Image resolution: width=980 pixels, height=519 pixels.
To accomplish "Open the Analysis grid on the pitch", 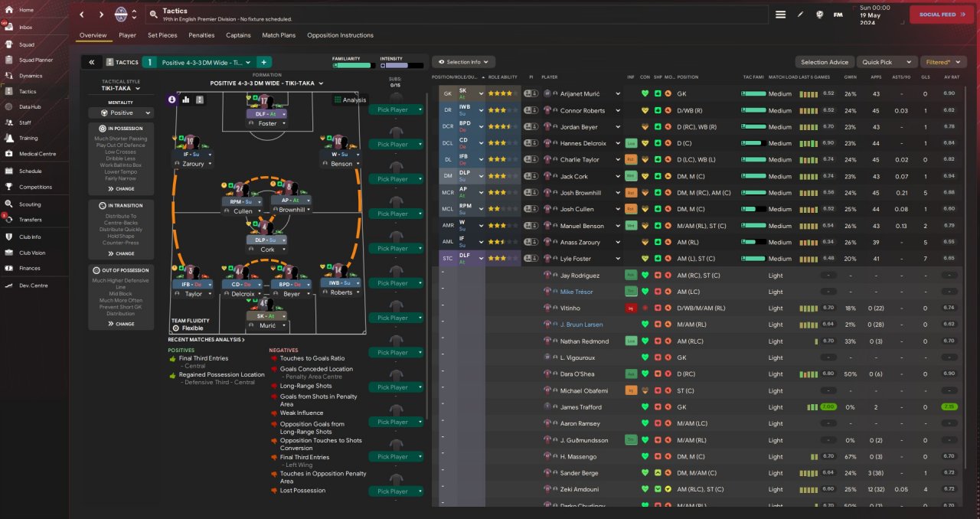I will [349, 100].
